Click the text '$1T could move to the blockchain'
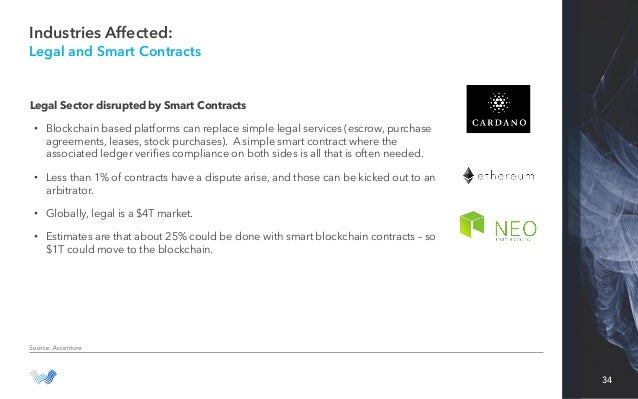Screen dimensions: 638x399 click(x=129, y=249)
